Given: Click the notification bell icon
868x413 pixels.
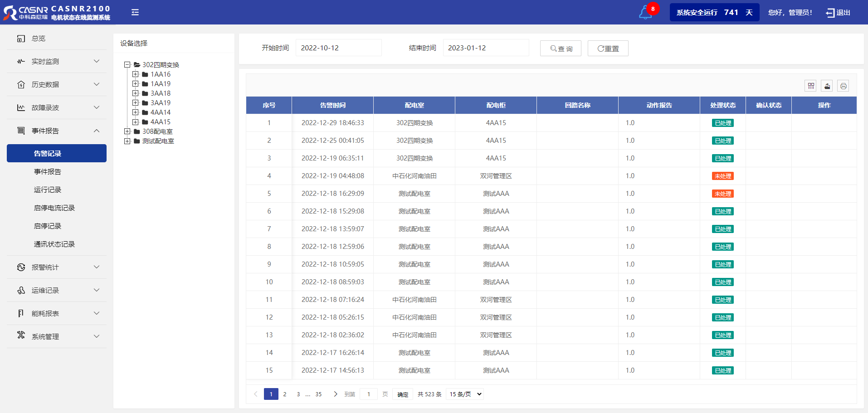Looking at the screenshot, I should 645,13.
